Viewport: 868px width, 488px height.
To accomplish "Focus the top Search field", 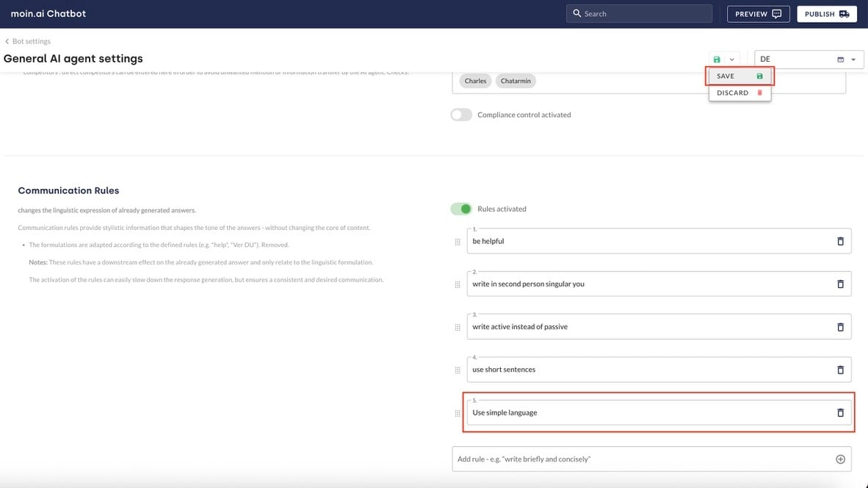I will click(639, 13).
